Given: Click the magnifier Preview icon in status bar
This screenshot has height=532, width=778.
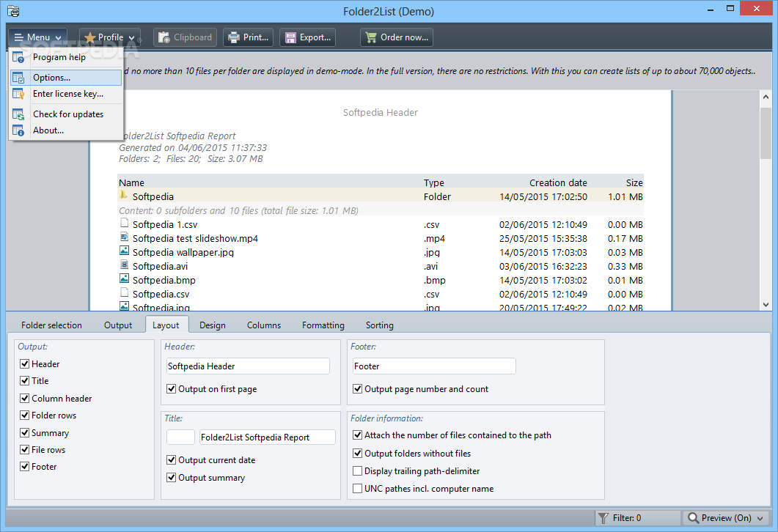Looking at the screenshot, I should pos(693,518).
